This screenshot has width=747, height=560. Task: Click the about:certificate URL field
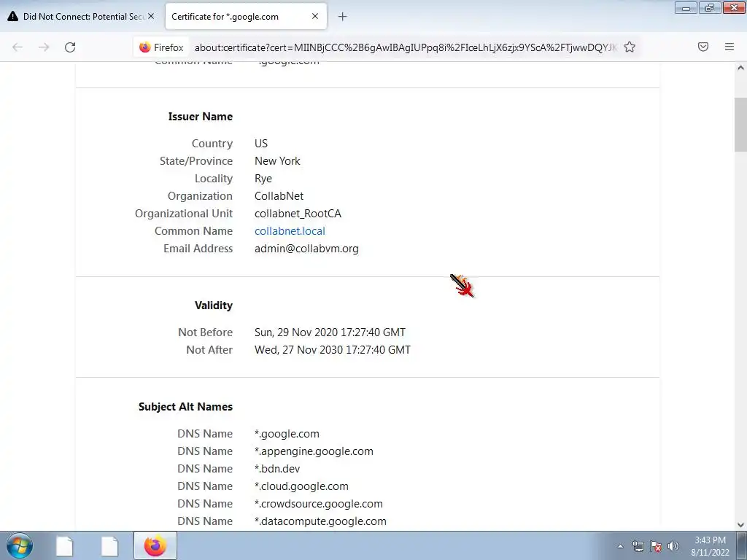click(405, 47)
